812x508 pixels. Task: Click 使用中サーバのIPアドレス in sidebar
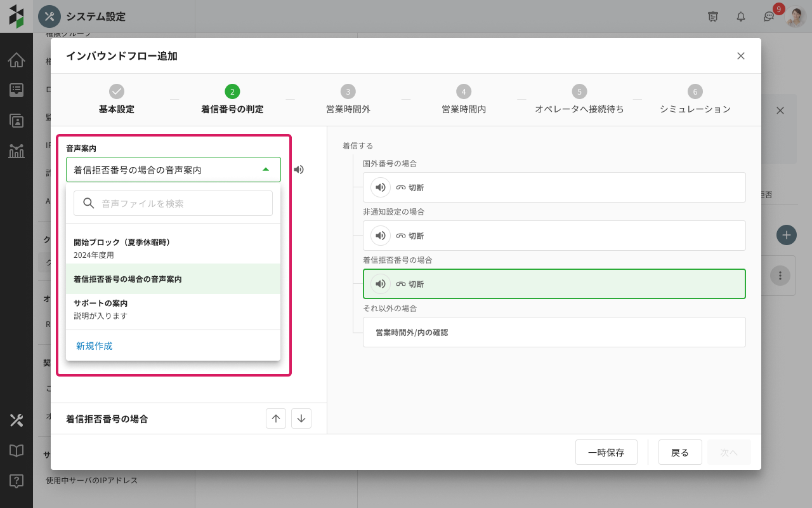[92, 481]
